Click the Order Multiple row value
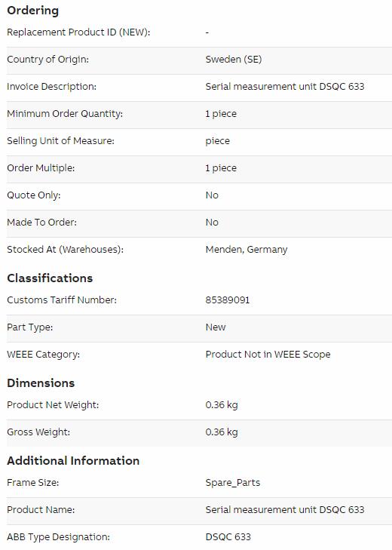 221,168
